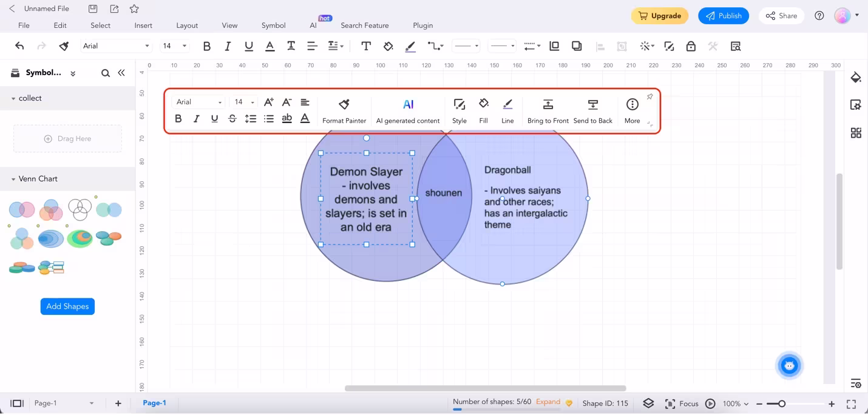Select the text tool in main toolbar

(366, 46)
